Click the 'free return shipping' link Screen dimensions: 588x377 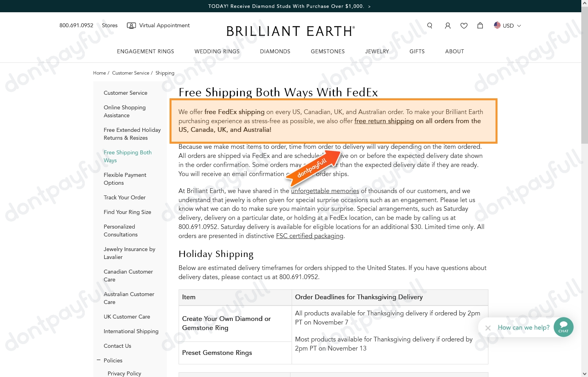tap(384, 121)
